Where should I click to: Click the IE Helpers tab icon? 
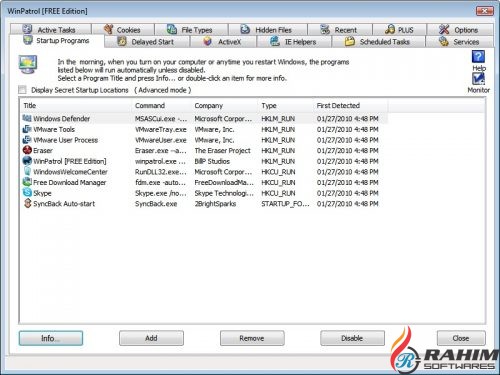275,41
